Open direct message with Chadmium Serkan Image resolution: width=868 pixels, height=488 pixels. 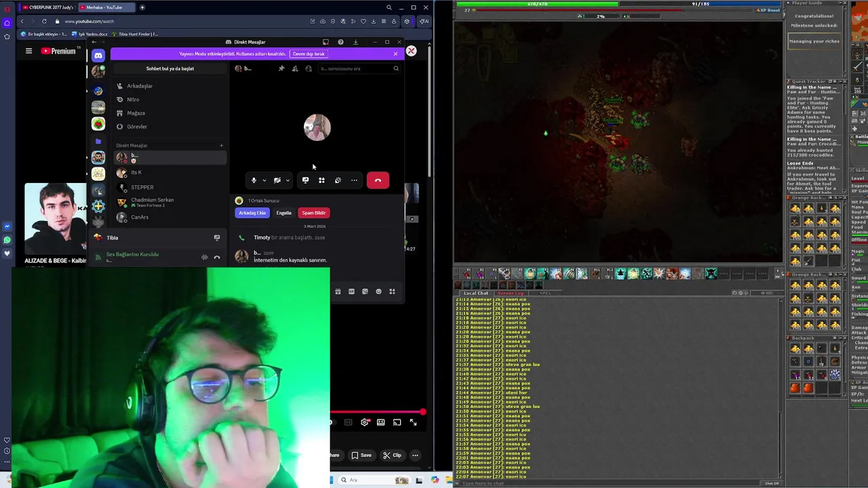click(x=170, y=202)
